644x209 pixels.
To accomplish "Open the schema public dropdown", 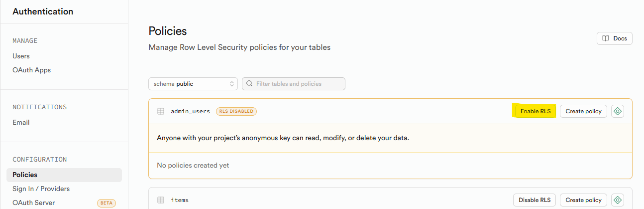I will tap(193, 84).
